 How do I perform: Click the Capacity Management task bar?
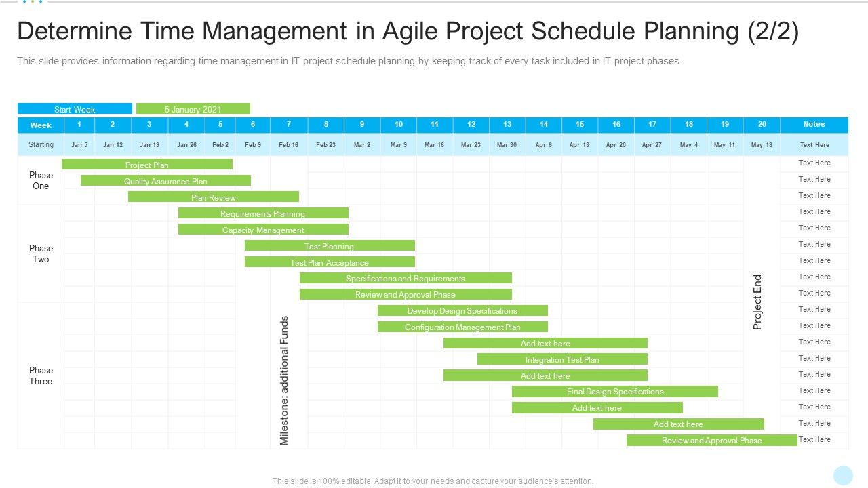[x=263, y=230]
